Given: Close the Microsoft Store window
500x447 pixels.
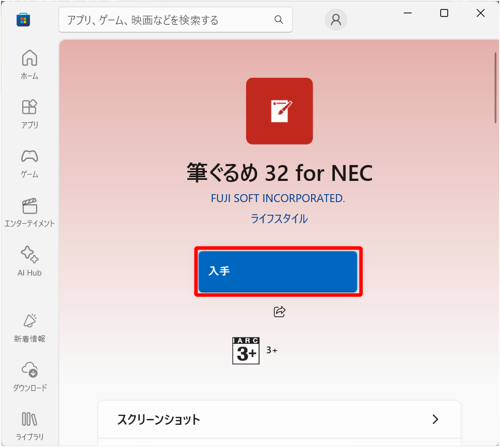Looking at the screenshot, I should tap(481, 13).
